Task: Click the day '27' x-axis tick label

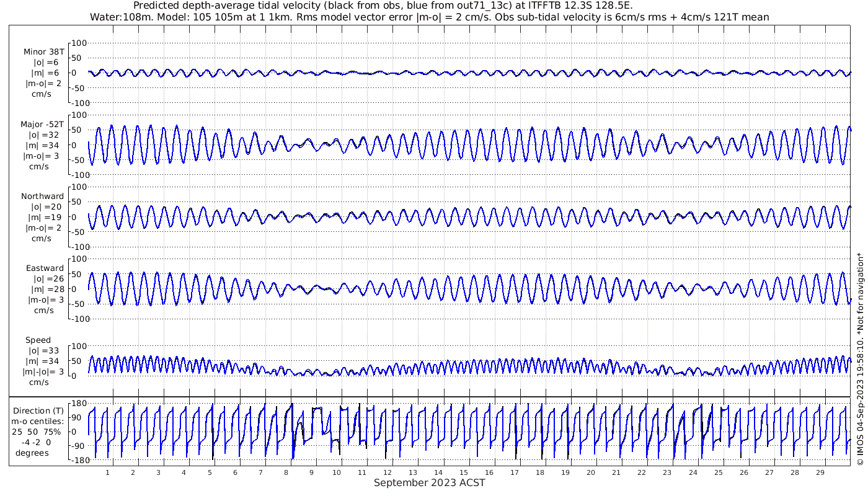Action: pyautogui.click(x=769, y=472)
